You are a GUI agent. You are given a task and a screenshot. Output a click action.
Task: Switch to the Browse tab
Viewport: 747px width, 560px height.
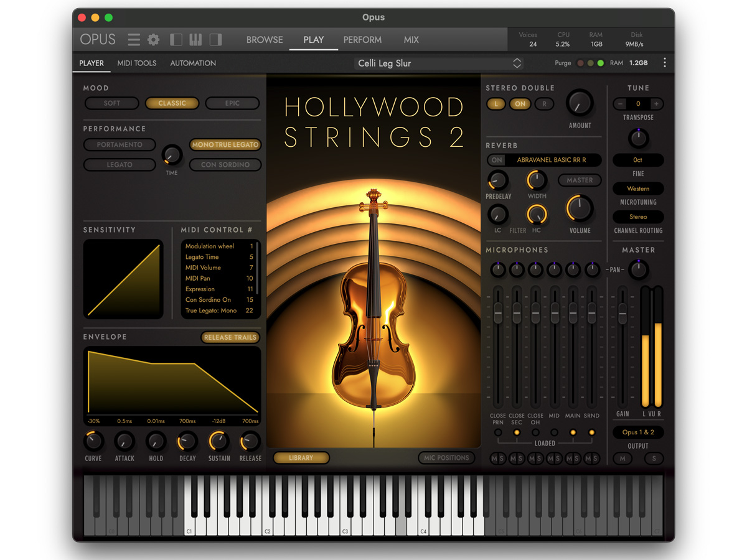click(265, 40)
